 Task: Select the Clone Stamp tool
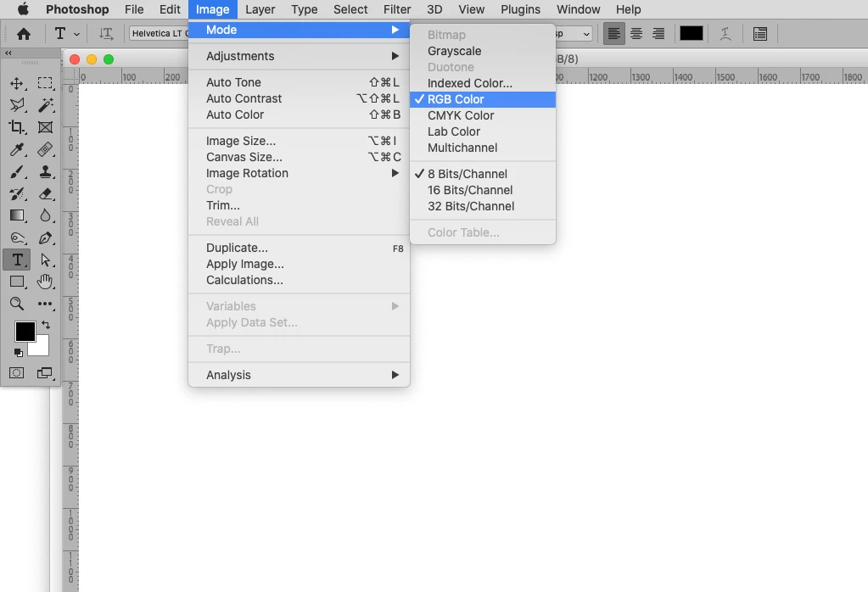click(x=45, y=171)
